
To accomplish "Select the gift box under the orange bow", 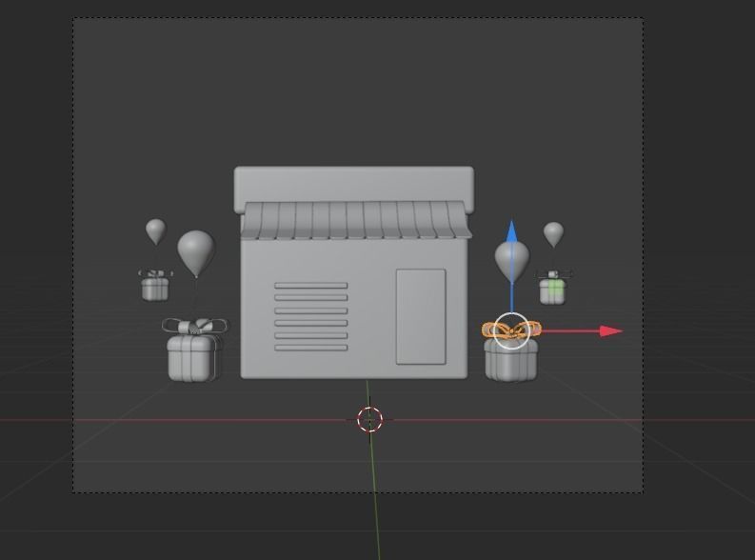I will point(510,361).
